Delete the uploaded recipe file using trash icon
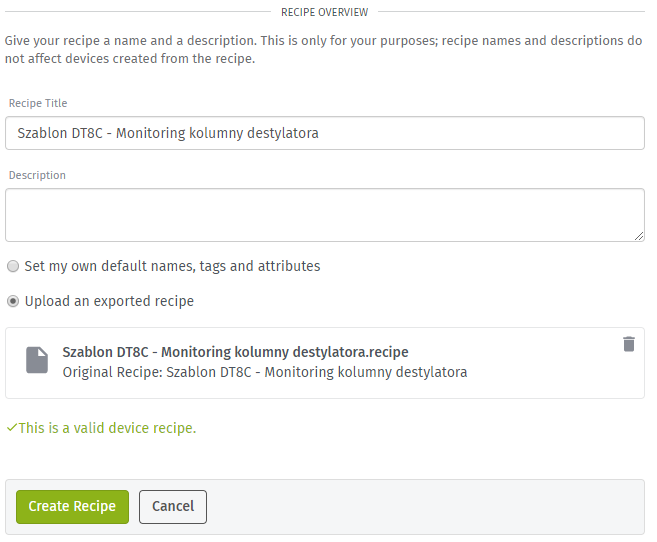Viewport: 657px width, 542px height. pos(629,344)
